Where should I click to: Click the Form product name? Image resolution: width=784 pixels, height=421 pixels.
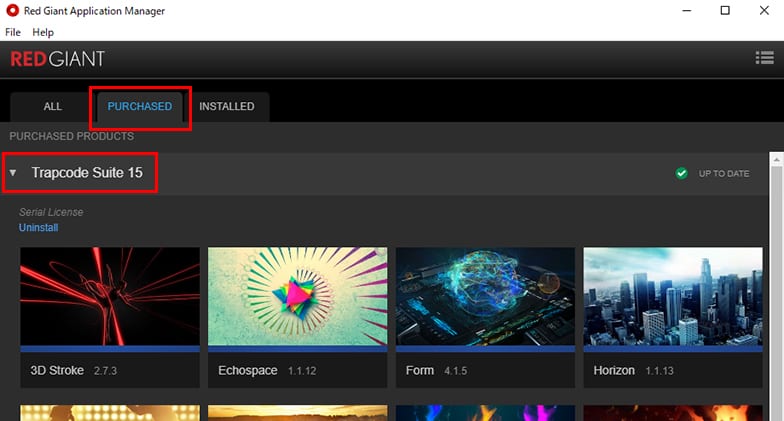(x=420, y=370)
